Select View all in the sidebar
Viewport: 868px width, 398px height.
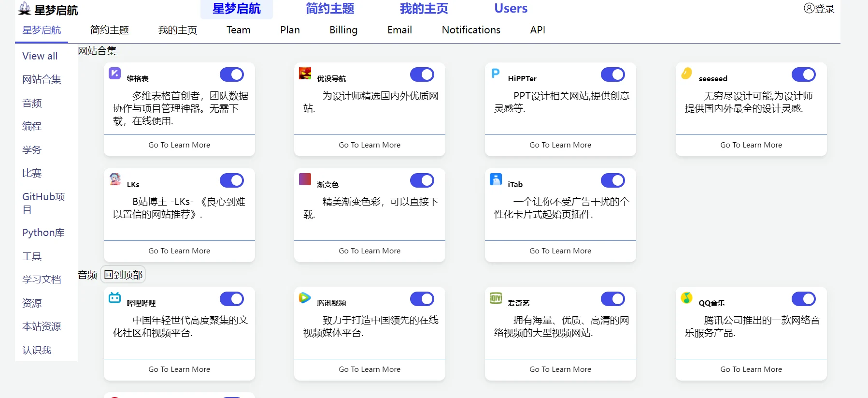40,56
